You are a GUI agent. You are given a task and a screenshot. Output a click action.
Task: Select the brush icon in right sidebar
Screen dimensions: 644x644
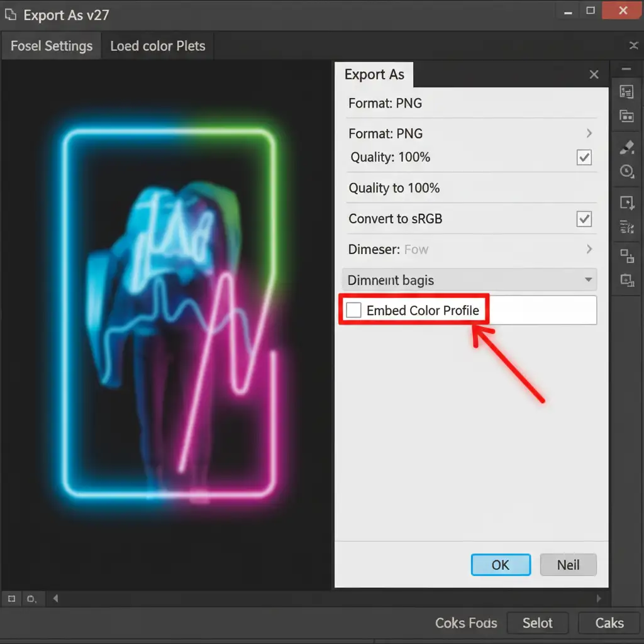click(626, 147)
